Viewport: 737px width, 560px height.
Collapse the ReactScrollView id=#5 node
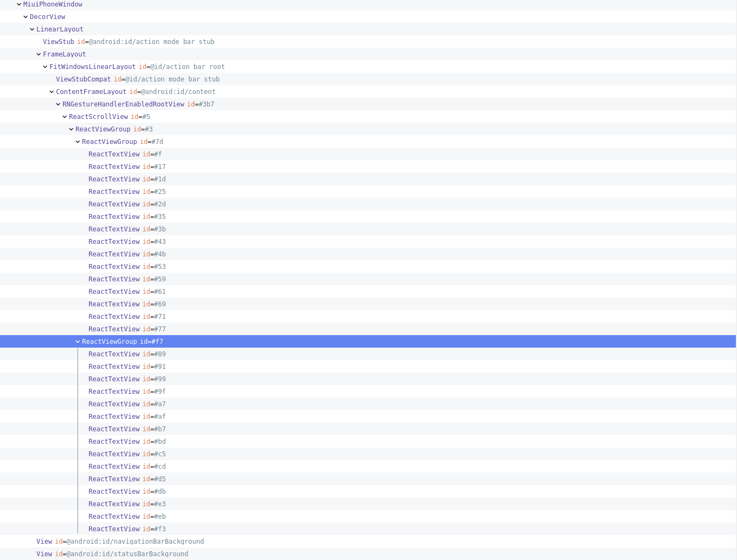(65, 117)
